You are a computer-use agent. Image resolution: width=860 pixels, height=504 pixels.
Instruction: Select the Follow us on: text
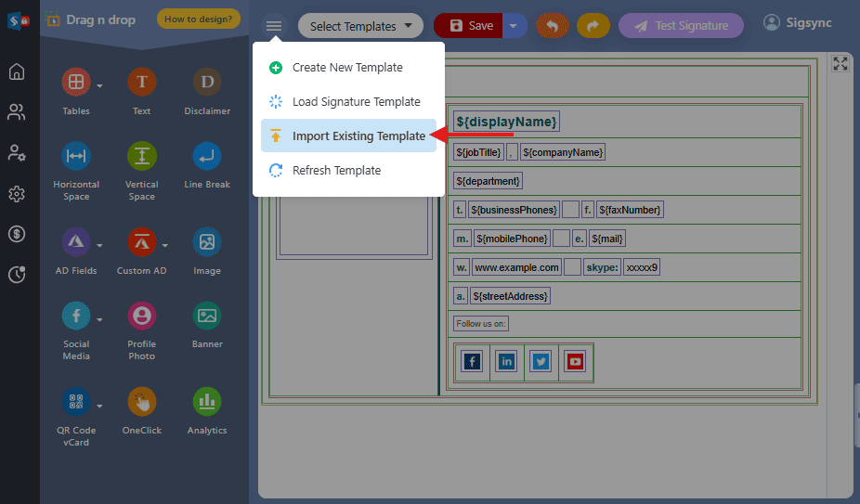(x=481, y=324)
